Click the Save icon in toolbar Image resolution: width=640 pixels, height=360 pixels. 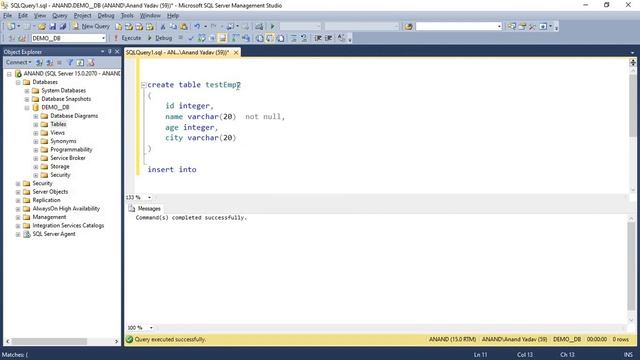[53, 27]
